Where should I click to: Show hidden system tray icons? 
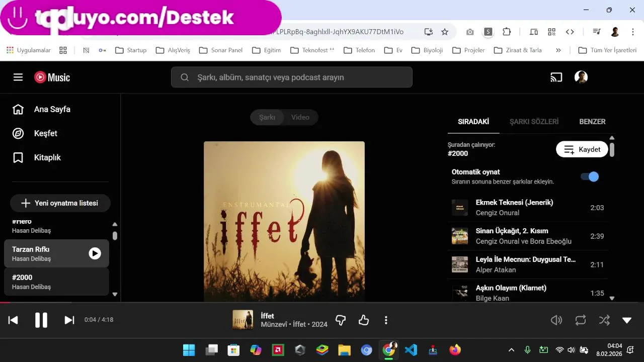click(x=512, y=350)
